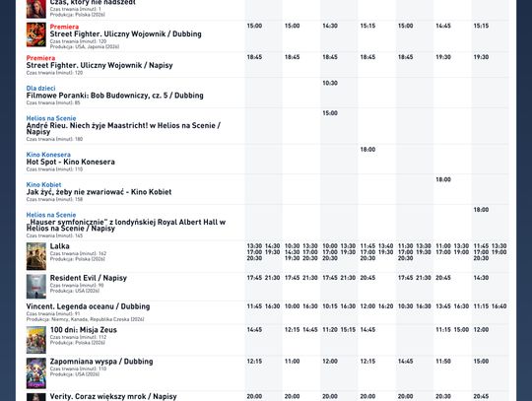The image size is (532, 401).
Task: Select 18:00 showtime for Hot Spot
Action: (x=367, y=150)
